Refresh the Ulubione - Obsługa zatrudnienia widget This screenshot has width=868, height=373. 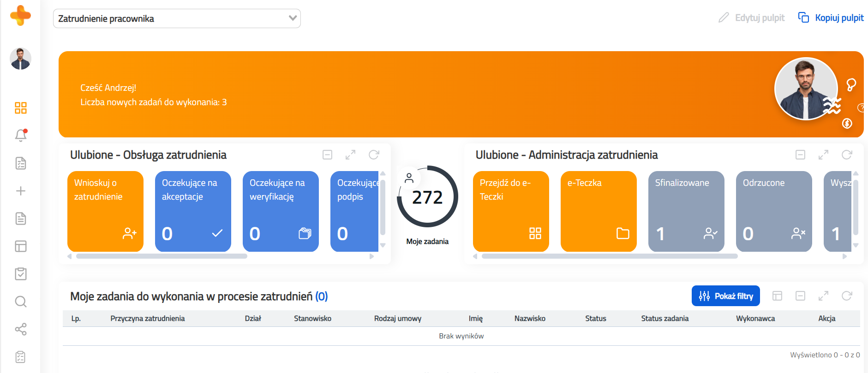374,155
